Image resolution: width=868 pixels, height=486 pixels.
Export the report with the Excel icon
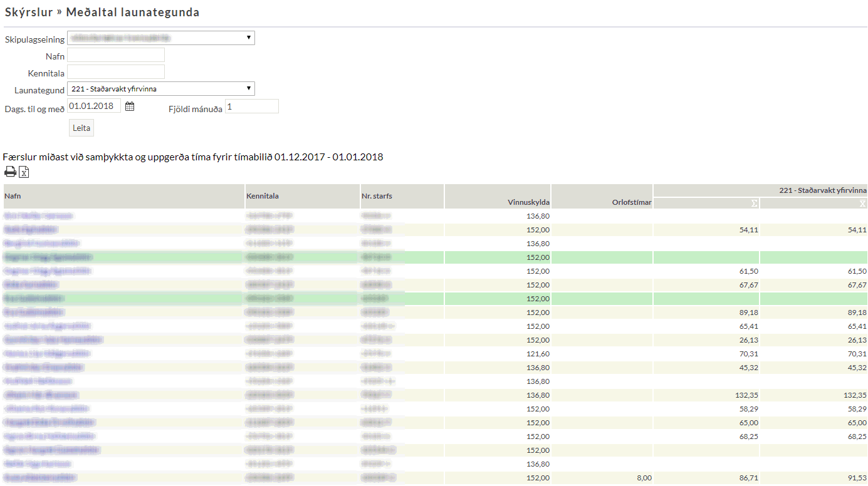pos(24,172)
